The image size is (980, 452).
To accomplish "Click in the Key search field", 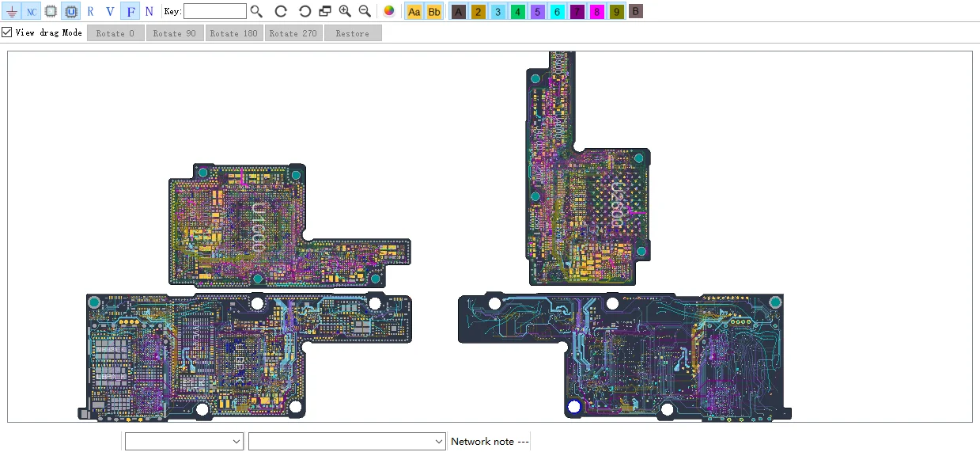I will coord(214,11).
